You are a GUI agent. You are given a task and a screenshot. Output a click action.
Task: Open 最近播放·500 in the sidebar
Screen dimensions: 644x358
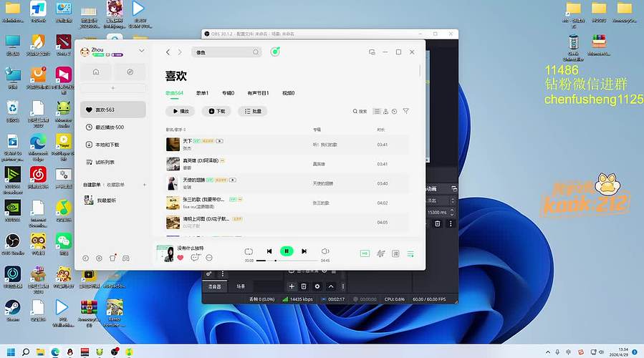coord(113,127)
